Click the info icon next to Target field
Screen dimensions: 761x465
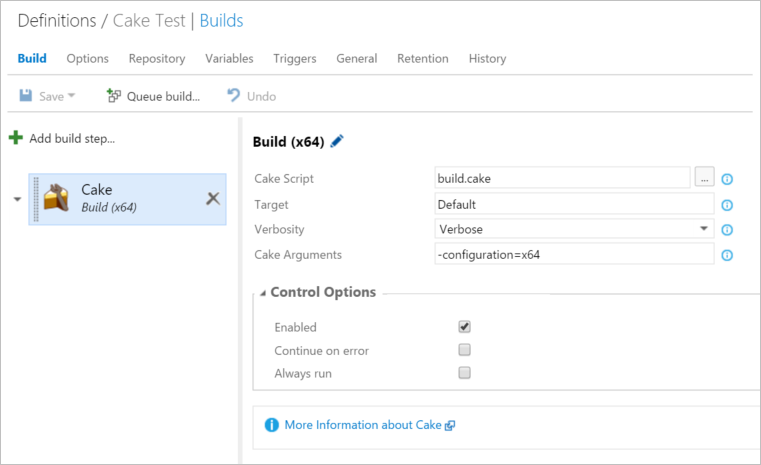pyautogui.click(x=727, y=205)
